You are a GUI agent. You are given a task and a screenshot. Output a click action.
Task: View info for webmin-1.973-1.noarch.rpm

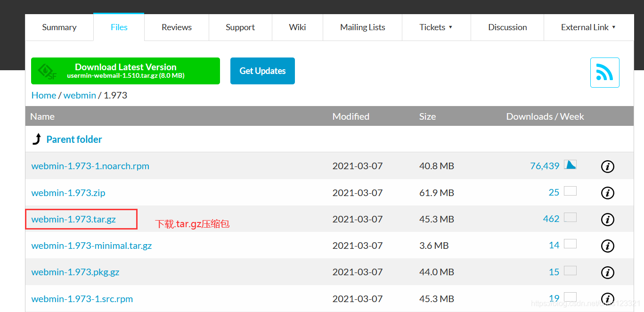pos(608,166)
